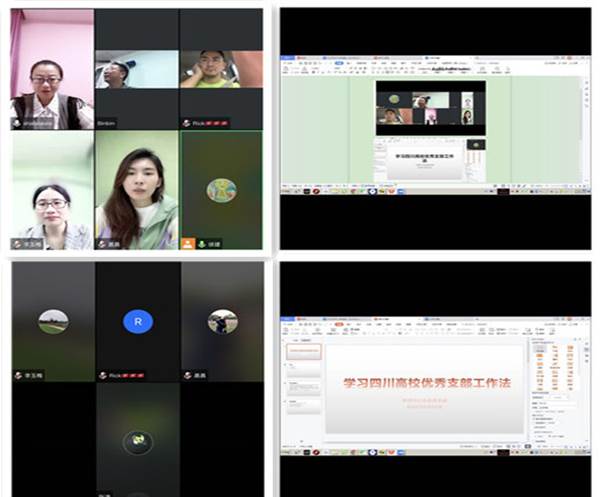Image resolution: width=600 pixels, height=497 pixels.
Task: Click the circular avatar in the lower grid's top-right tile
Action: coord(222,321)
